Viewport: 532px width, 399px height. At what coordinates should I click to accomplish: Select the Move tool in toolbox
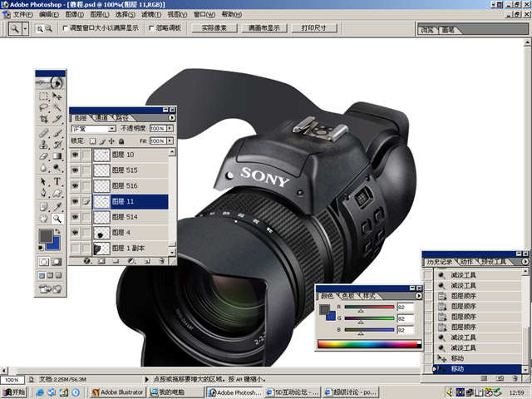point(57,96)
